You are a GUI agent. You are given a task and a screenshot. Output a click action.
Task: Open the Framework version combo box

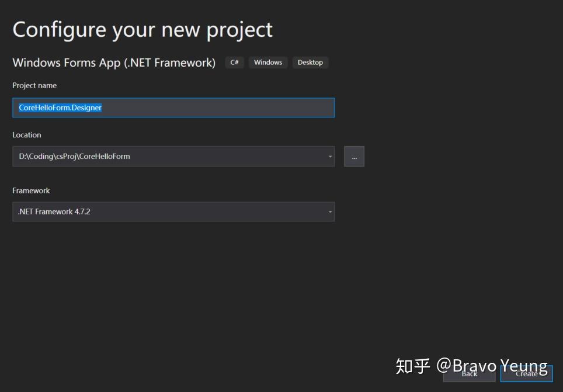pyautogui.click(x=169, y=211)
